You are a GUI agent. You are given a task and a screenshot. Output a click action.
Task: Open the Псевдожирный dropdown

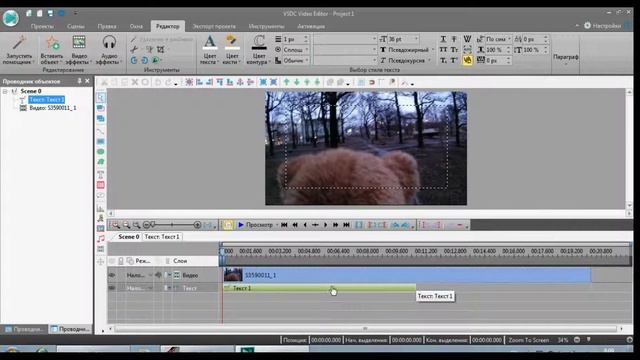coord(408,50)
